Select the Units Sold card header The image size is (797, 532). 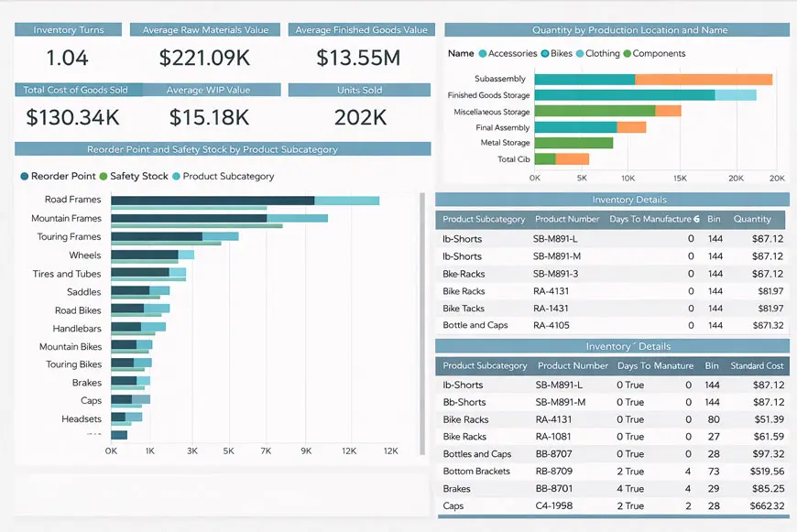click(359, 91)
